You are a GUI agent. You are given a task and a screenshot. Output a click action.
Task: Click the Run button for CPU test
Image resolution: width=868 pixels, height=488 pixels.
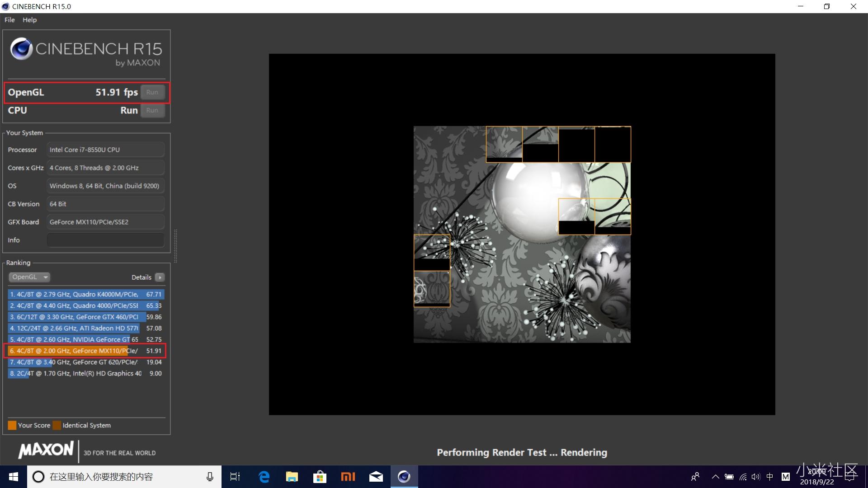(x=152, y=110)
